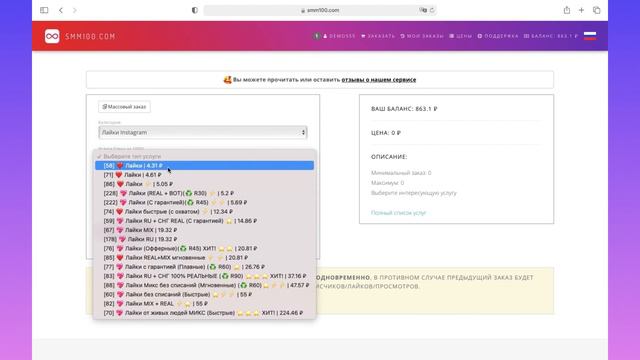Select option [71] Лайки 4.61 ₽
640x360 pixels.
204,175
